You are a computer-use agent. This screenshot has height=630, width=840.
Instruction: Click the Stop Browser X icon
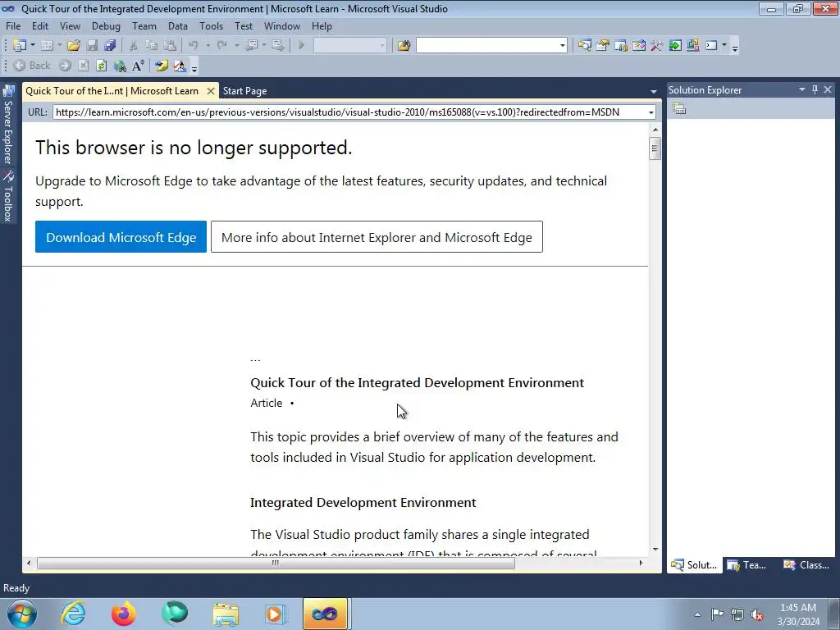[x=84, y=66]
